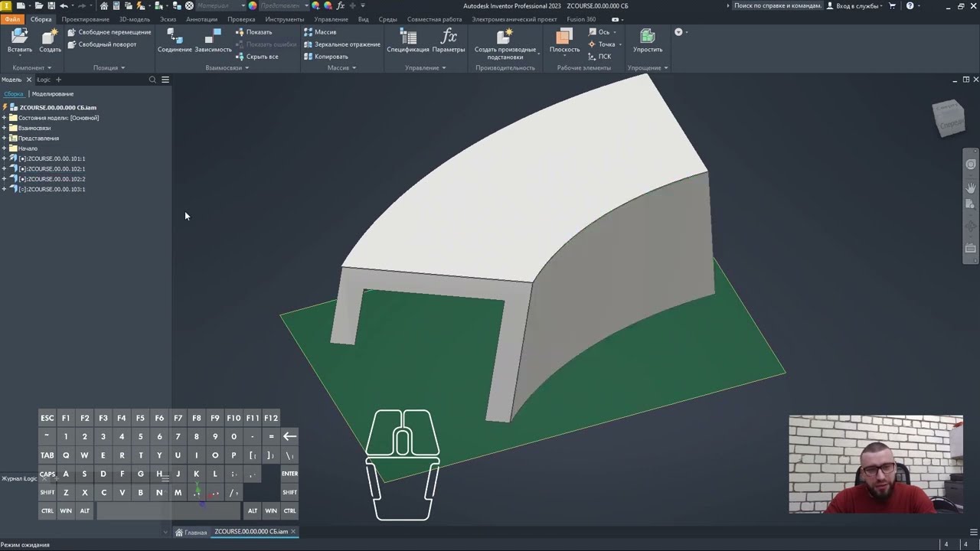The height and width of the screenshot is (551, 980).
Task: Expand the Взаимосвязи tree folder
Action: click(x=4, y=128)
